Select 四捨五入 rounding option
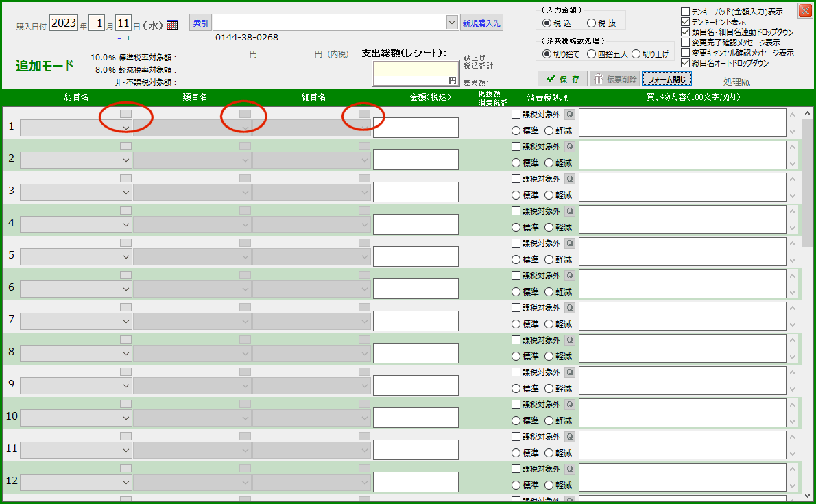The width and height of the screenshot is (816, 504). point(591,54)
